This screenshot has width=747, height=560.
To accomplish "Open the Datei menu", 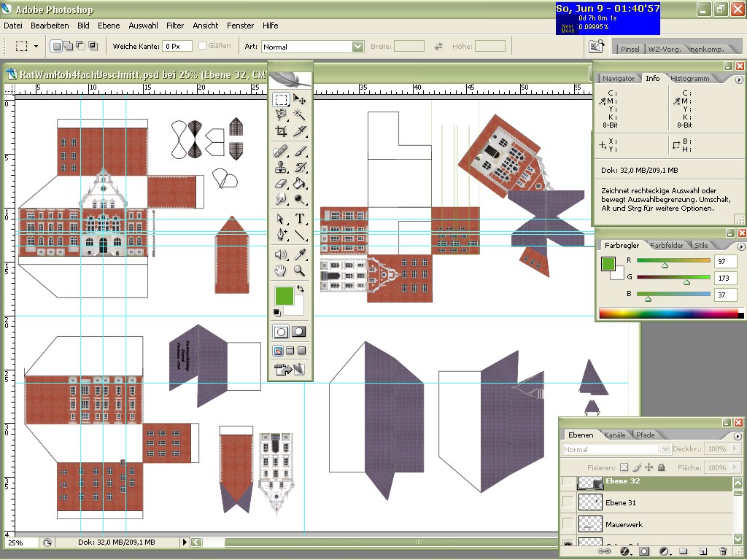I will (13, 26).
